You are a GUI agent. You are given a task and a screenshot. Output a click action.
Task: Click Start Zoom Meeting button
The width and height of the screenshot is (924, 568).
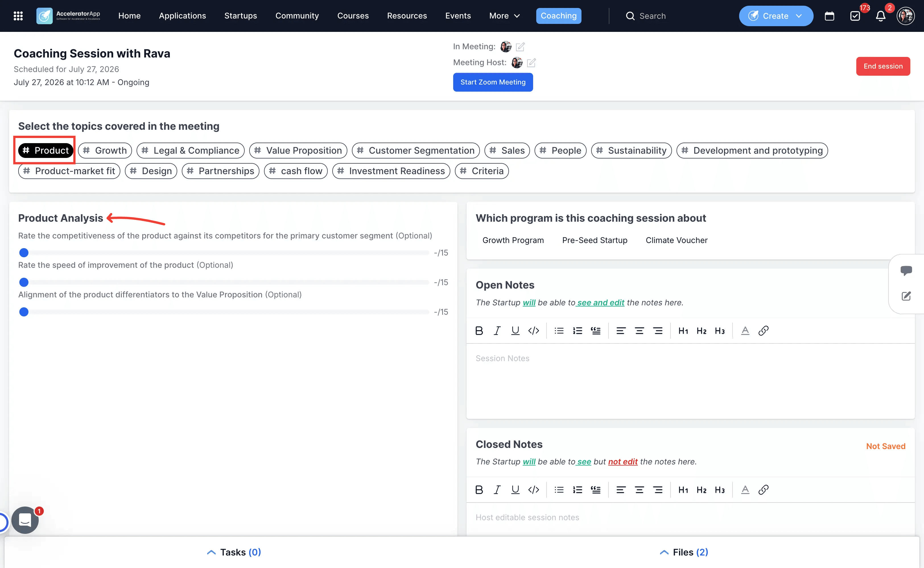pos(493,82)
